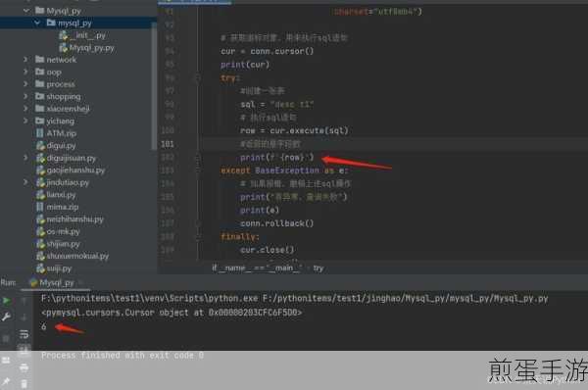Click the code line cur = conn.cursor()

pos(267,51)
